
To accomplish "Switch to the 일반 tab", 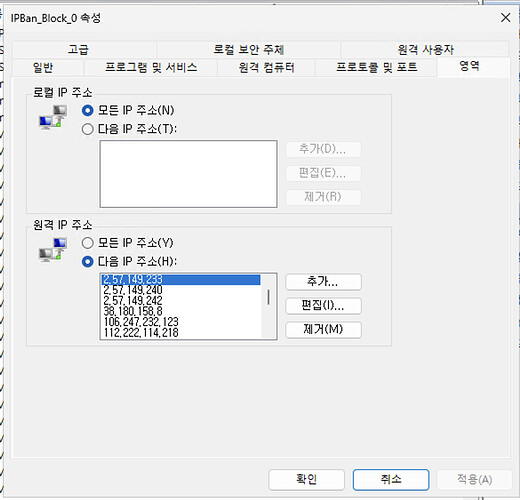I will point(43,68).
